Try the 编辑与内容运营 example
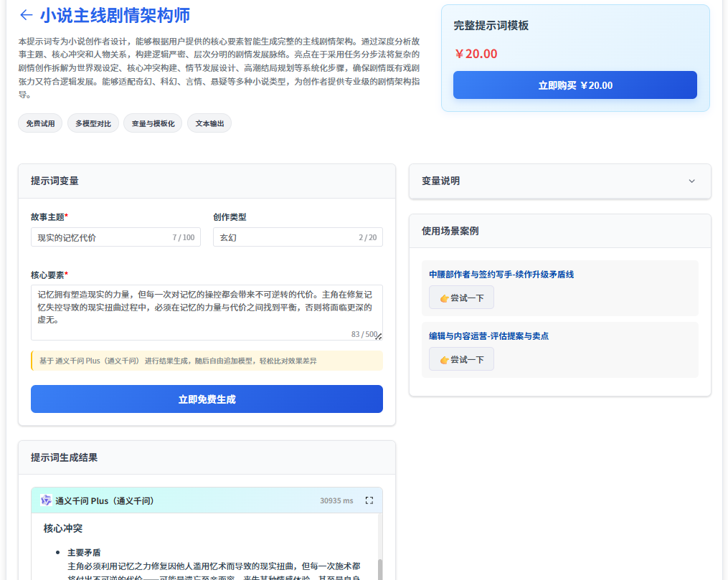This screenshot has height=580, width=728. pyautogui.click(x=461, y=359)
